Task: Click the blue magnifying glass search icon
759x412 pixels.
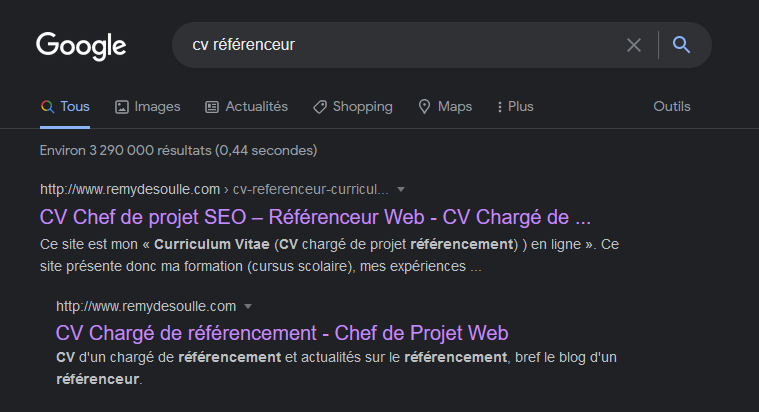Action: pyautogui.click(x=681, y=45)
